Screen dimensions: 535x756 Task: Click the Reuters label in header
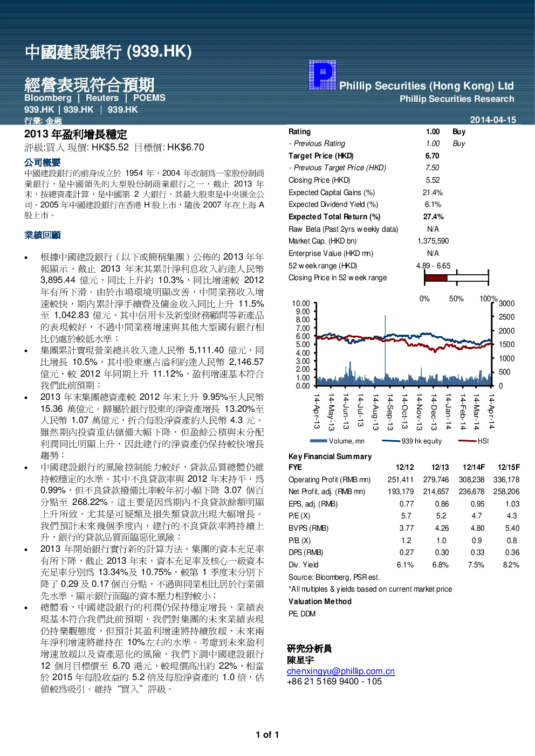(102, 98)
